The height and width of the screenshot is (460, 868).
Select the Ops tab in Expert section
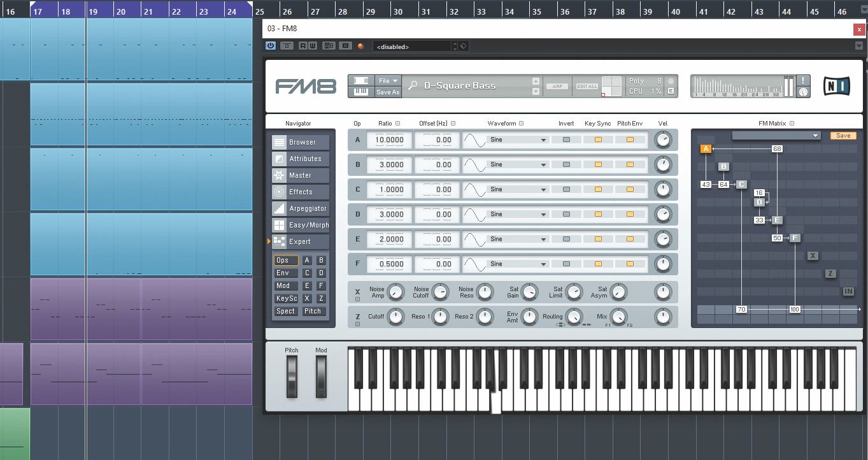286,260
